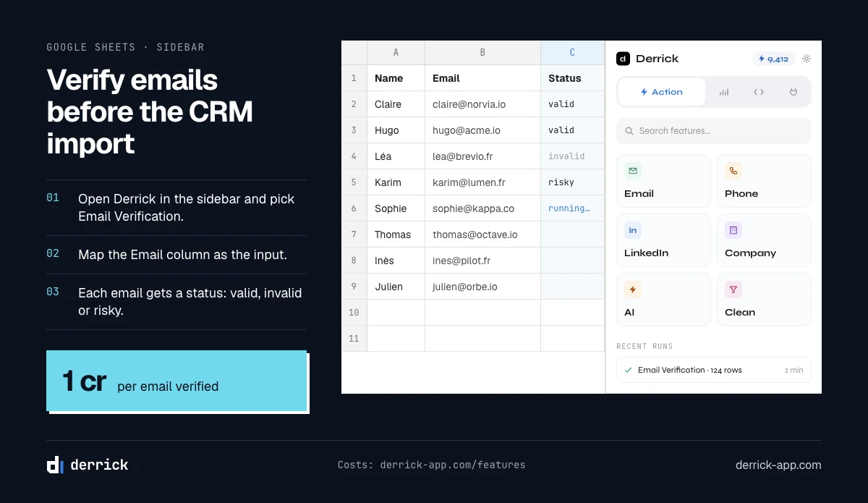868x503 pixels.
Task: Select row 11 header
Action: pyautogui.click(x=354, y=339)
